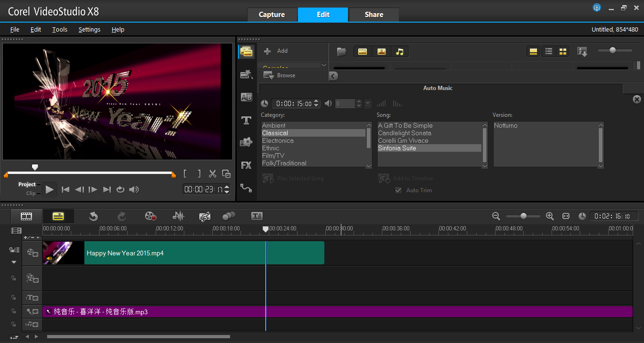Screen dimensions: 644x343
Task: Expand the Samples library folder dropdown
Action: coord(324,65)
